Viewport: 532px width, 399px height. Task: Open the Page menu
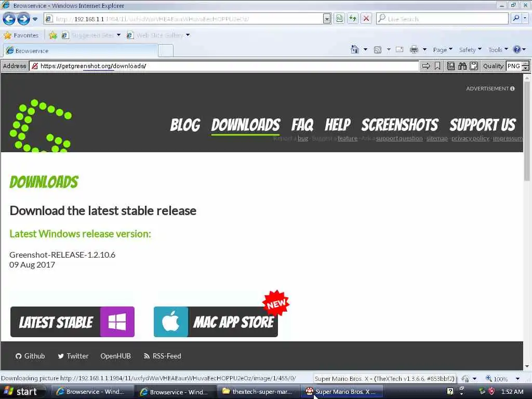point(443,50)
